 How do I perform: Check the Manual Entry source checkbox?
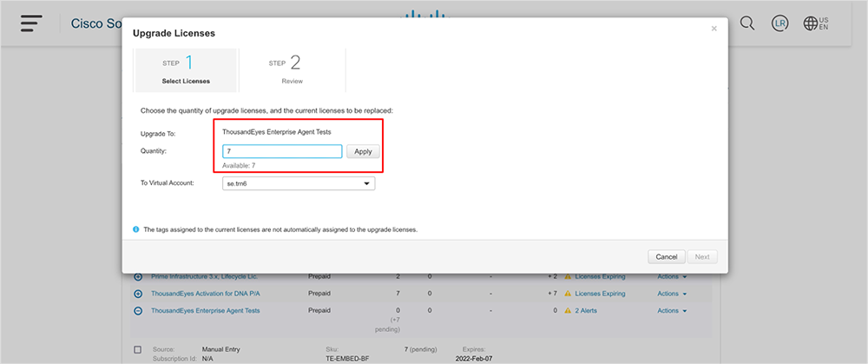coord(137,349)
